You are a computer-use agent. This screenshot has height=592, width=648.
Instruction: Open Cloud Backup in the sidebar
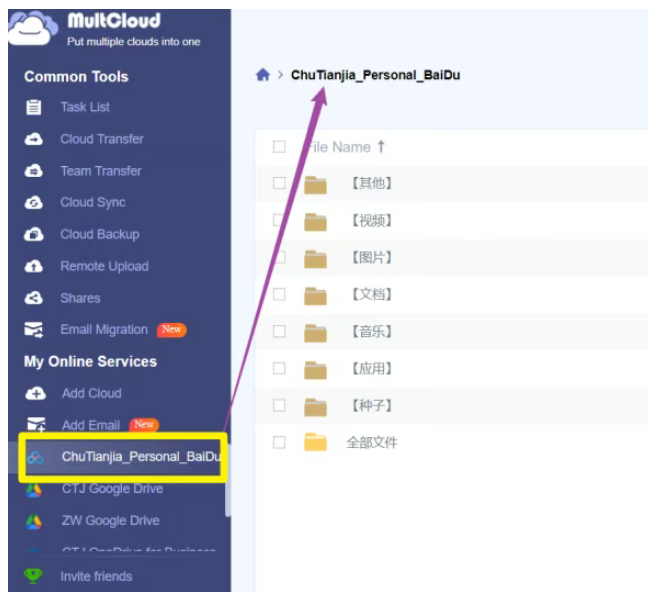tap(100, 234)
